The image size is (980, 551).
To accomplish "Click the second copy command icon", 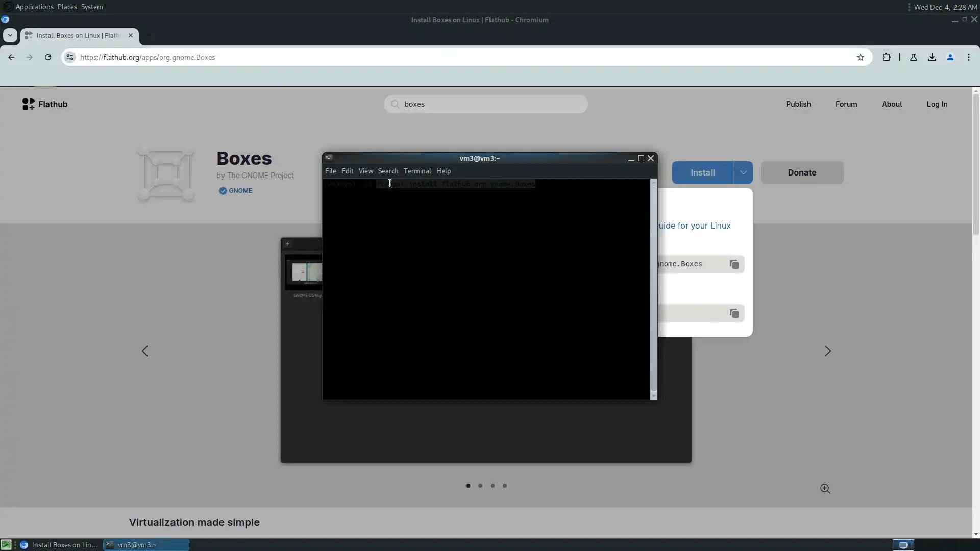I will (x=734, y=313).
